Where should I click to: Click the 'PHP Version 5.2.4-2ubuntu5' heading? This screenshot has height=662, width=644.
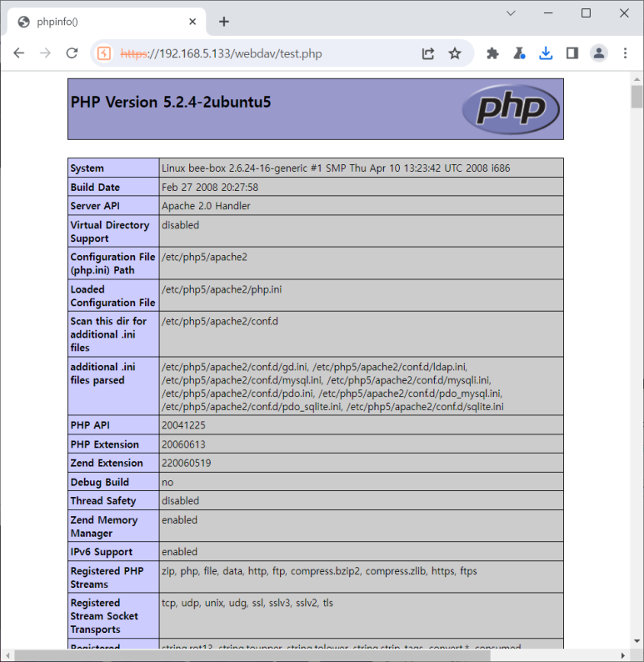[171, 103]
